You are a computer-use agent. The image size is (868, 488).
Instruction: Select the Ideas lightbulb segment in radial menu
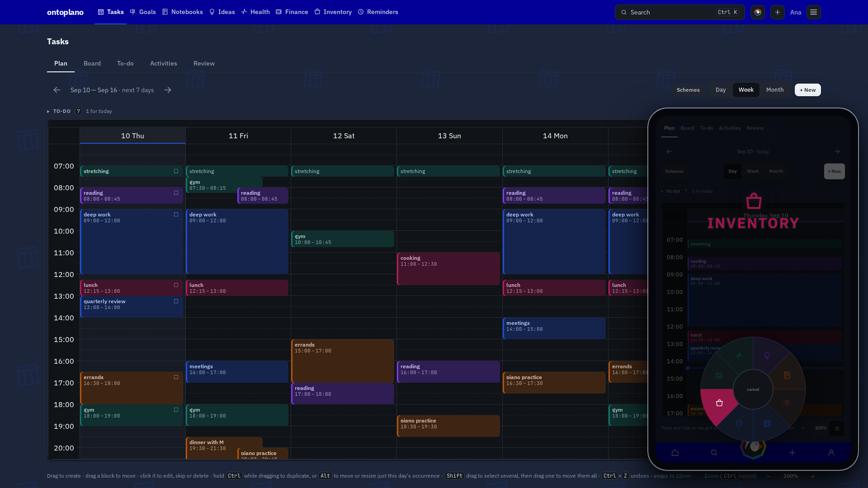(767, 356)
